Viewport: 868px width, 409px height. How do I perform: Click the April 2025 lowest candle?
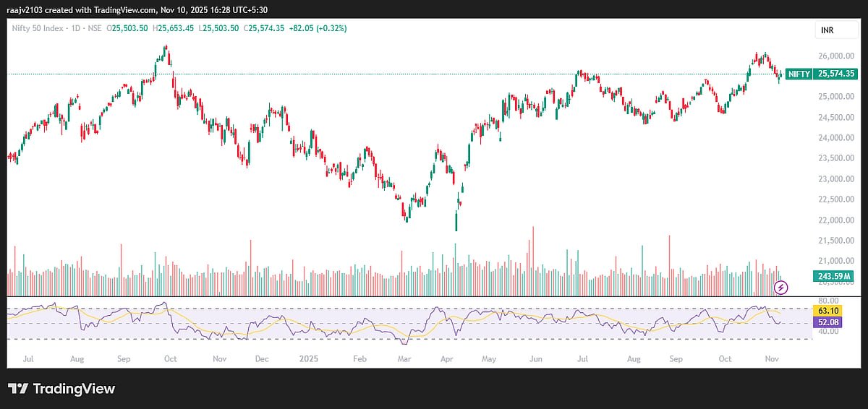coord(456,220)
